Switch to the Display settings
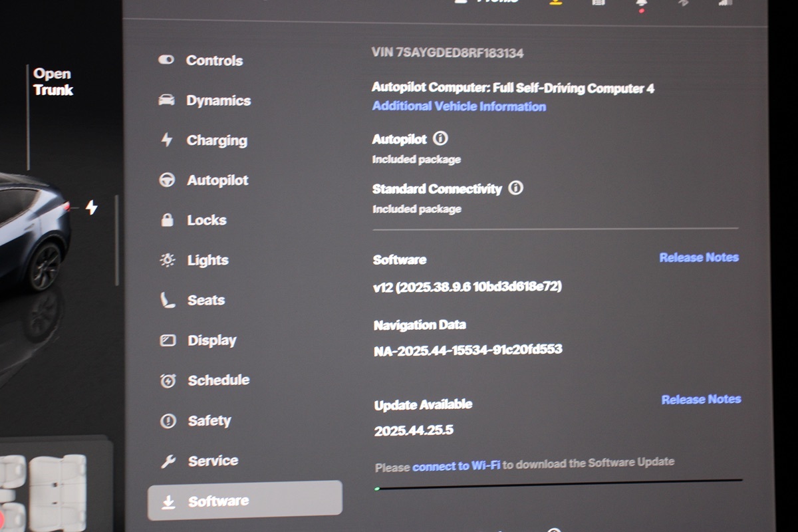Viewport: 798px width, 532px height. coord(211,340)
